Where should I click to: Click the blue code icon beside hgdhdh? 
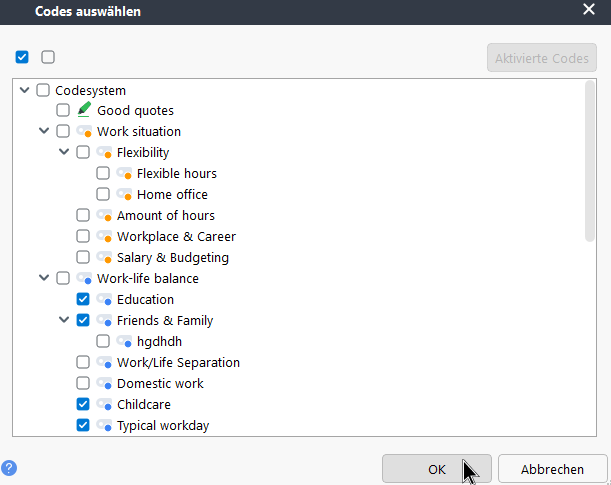(x=124, y=342)
